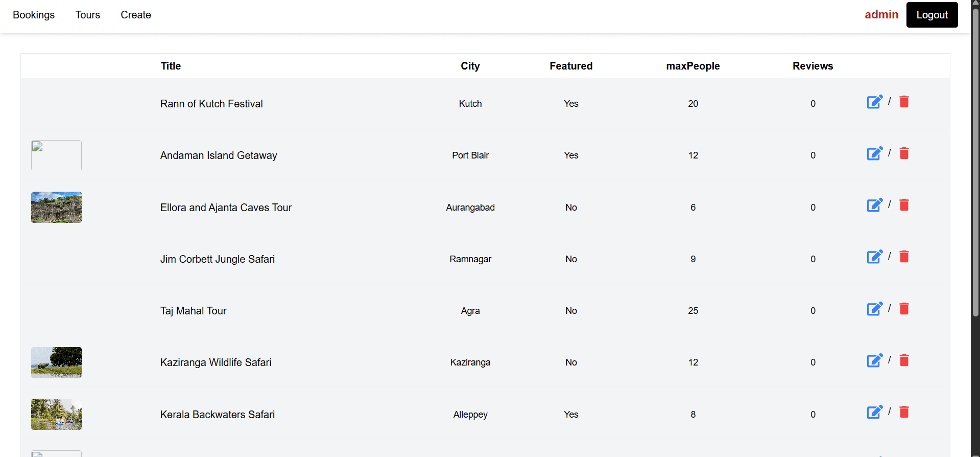Delete the Kaziranga Wildlife Safari tour

pos(904,360)
